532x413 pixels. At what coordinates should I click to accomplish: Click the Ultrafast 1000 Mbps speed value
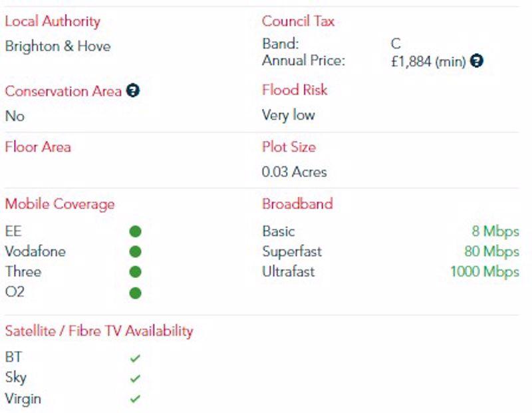click(485, 272)
